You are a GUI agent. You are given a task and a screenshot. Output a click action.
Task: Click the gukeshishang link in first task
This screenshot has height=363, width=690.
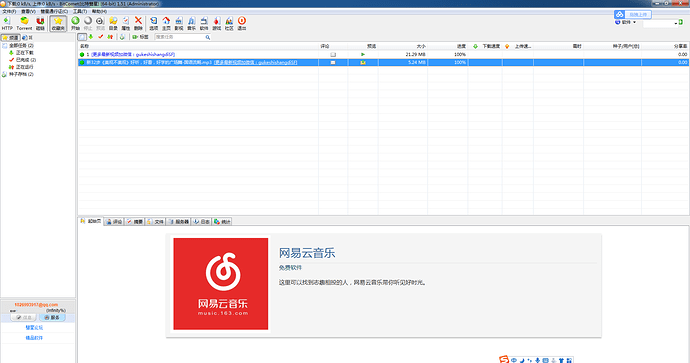(x=133, y=55)
